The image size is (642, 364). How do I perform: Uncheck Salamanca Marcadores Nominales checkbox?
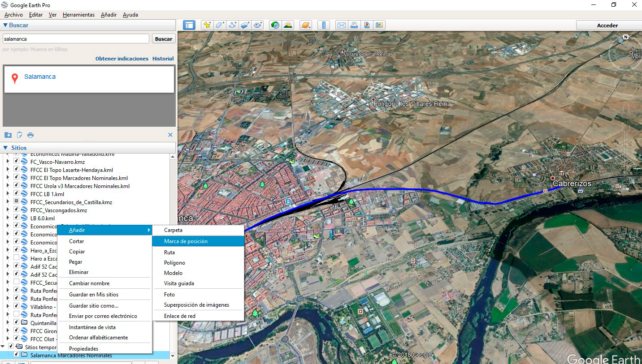[x=16, y=355]
